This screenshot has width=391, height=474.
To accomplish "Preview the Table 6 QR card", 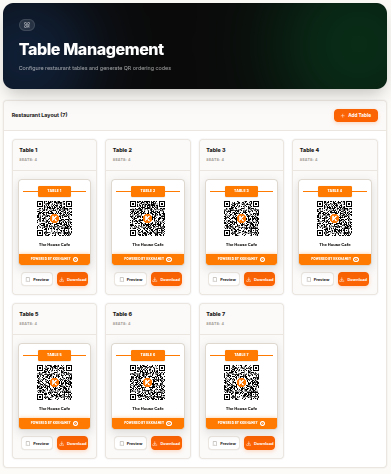I will [131, 443].
